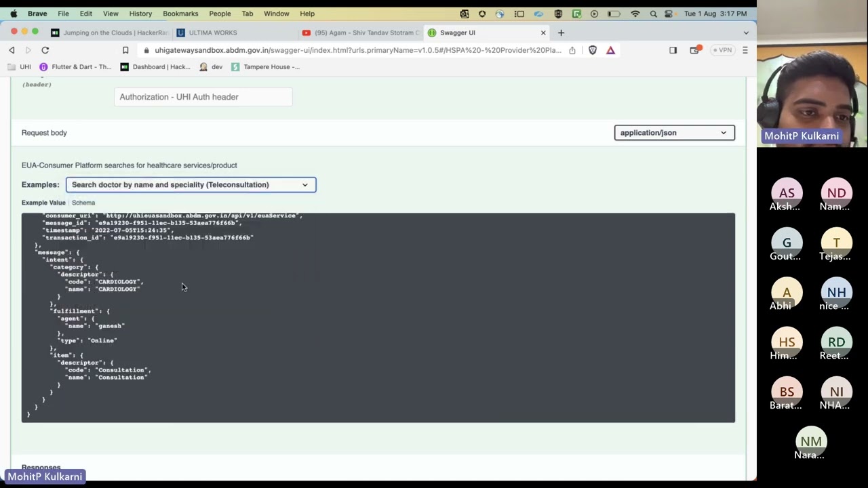Select participant NH avatar

[836, 293]
